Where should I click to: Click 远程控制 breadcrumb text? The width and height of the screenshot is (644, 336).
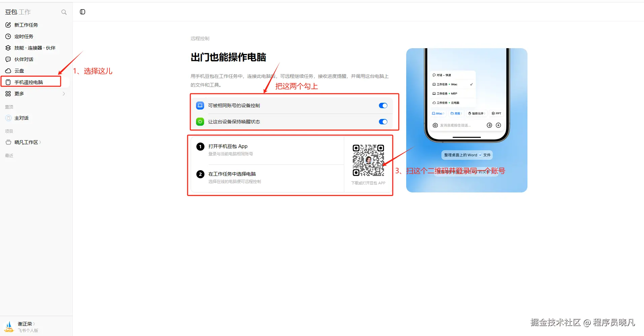click(200, 38)
